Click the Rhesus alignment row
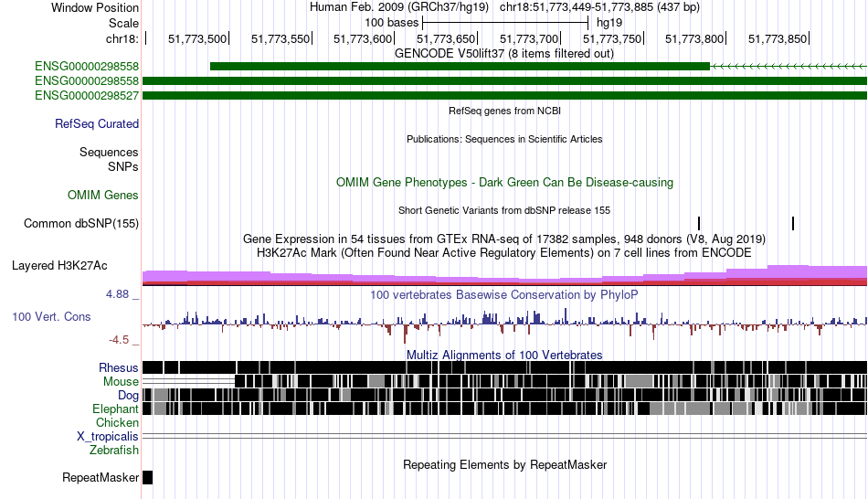This screenshot has width=868, height=499. point(504,367)
